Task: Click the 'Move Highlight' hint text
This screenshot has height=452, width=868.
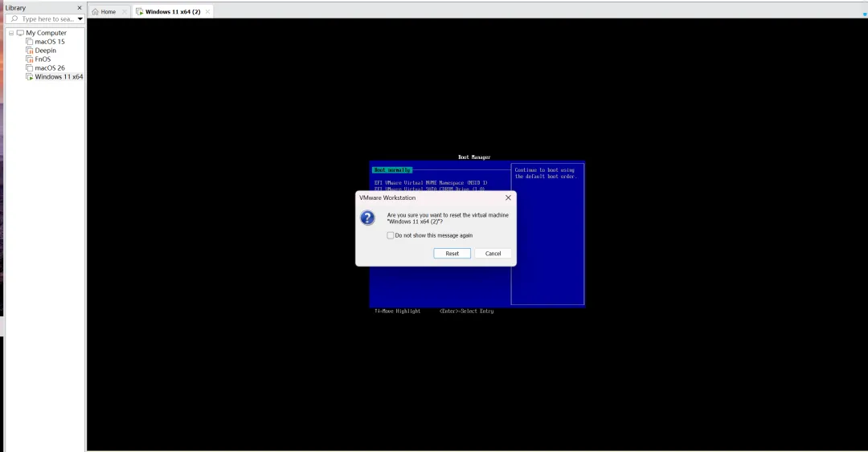Action: pos(398,311)
